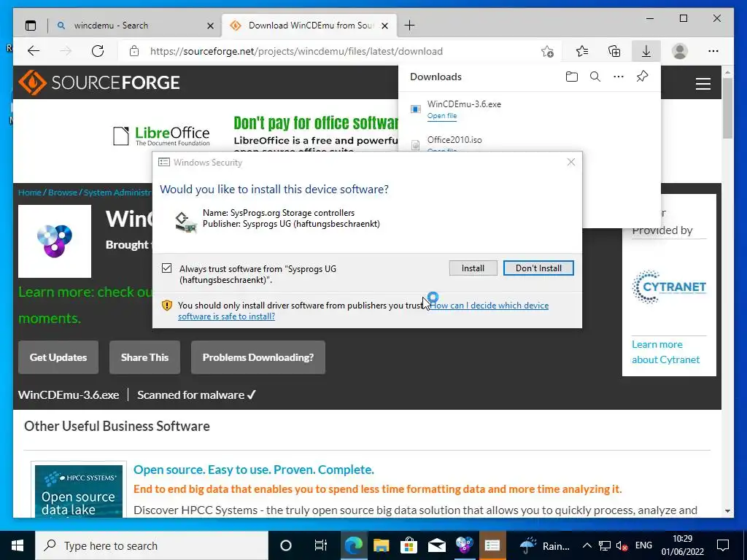Toggle the Downloads toolbar button
This screenshot has height=560, width=747.
pyautogui.click(x=646, y=51)
